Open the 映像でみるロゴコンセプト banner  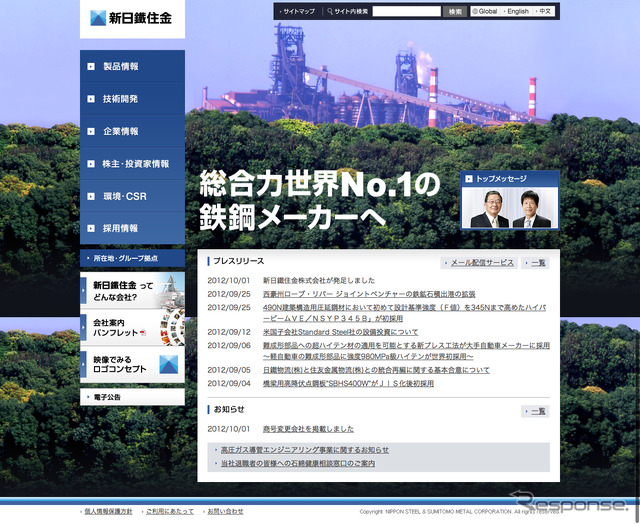(132, 364)
